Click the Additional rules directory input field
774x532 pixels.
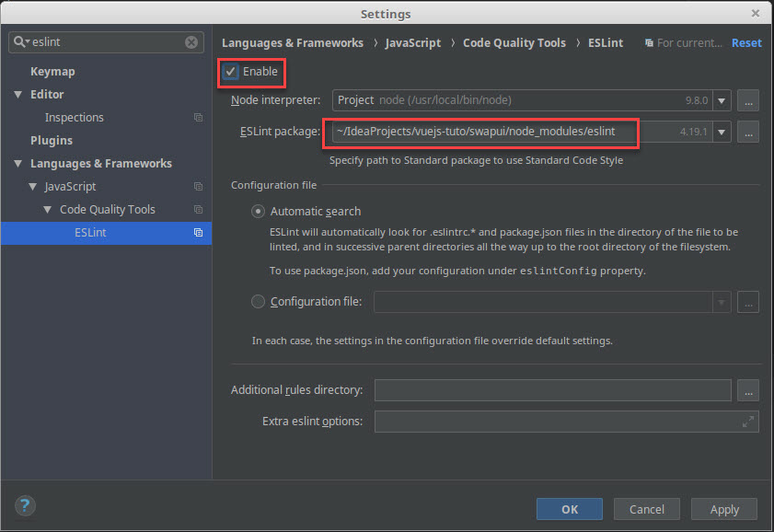(x=552, y=390)
